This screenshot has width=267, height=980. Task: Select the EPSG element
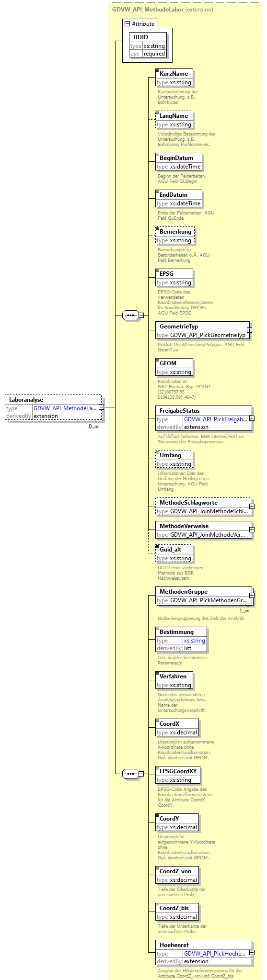[174, 278]
